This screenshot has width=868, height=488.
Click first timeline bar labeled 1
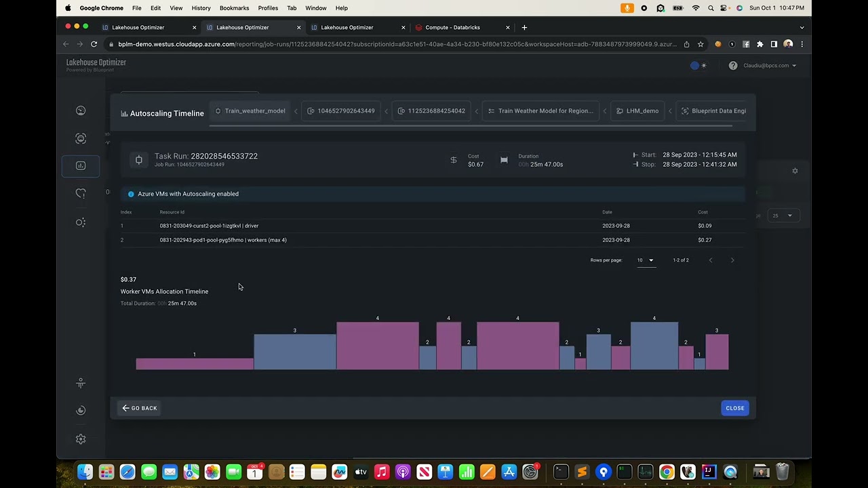tap(195, 364)
